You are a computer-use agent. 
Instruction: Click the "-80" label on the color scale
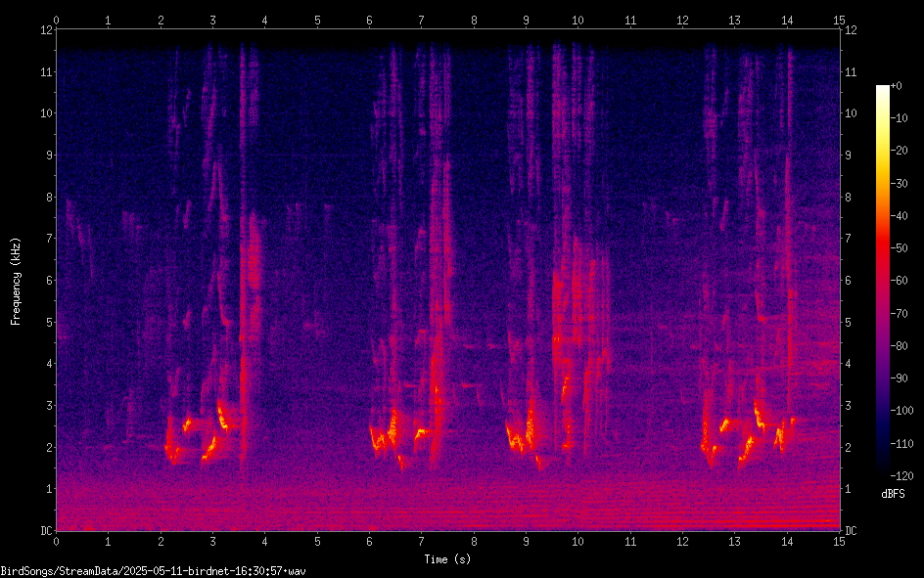point(899,345)
